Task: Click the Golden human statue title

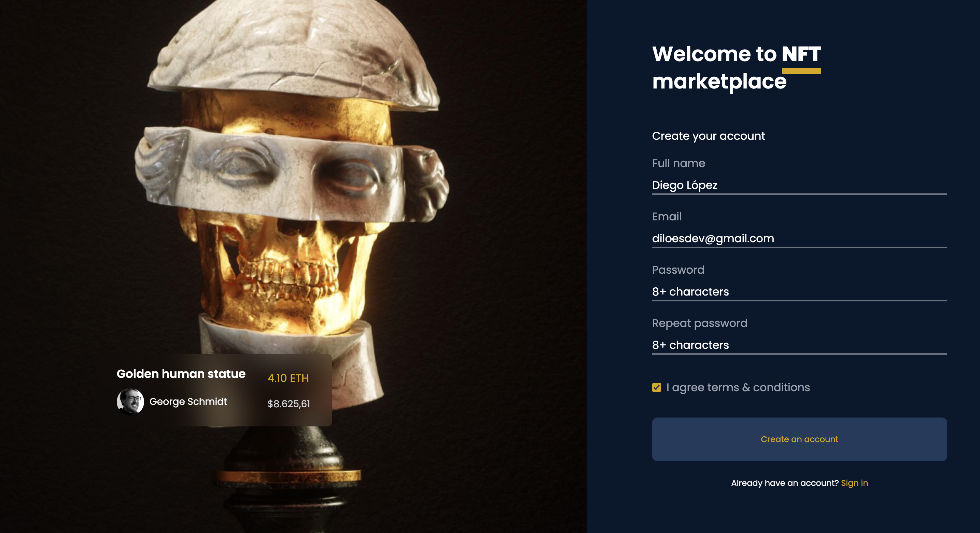Action: pos(181,374)
